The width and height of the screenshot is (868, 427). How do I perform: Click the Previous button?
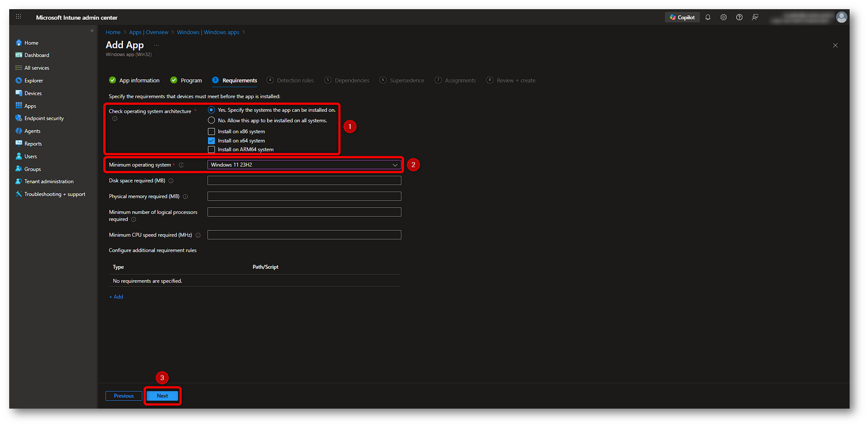[x=124, y=396]
